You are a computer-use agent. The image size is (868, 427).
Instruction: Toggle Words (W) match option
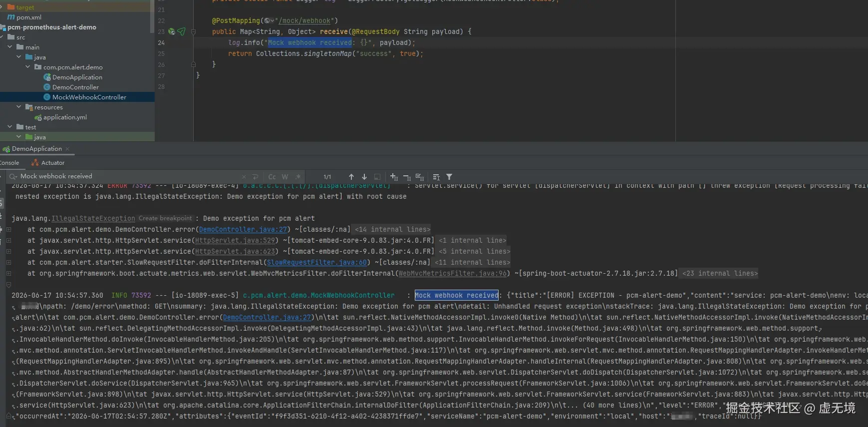pyautogui.click(x=285, y=177)
